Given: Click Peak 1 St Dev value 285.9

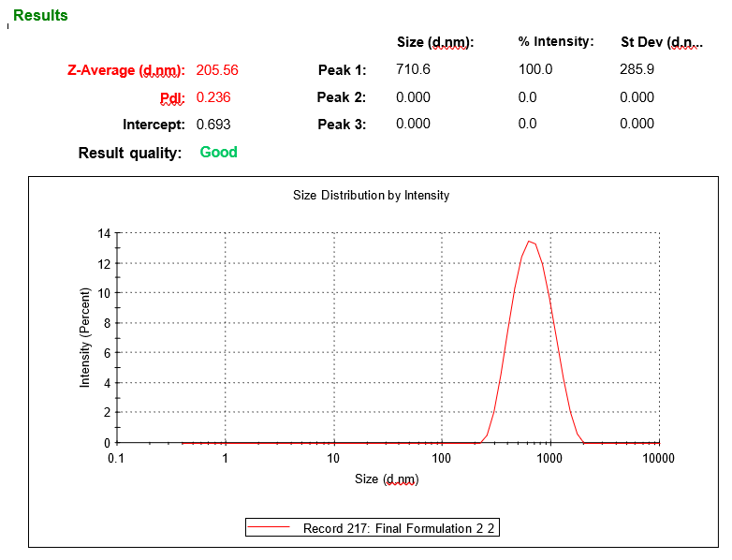Looking at the screenshot, I should coord(637,70).
